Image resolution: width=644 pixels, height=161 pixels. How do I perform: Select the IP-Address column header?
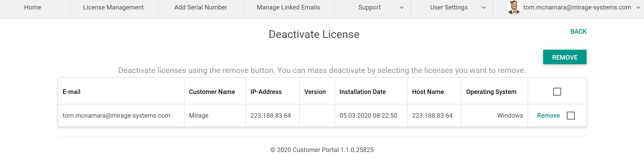[266, 92]
